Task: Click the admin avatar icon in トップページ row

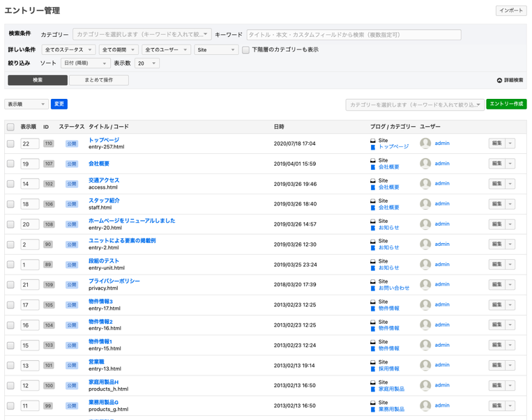Action: [425, 143]
